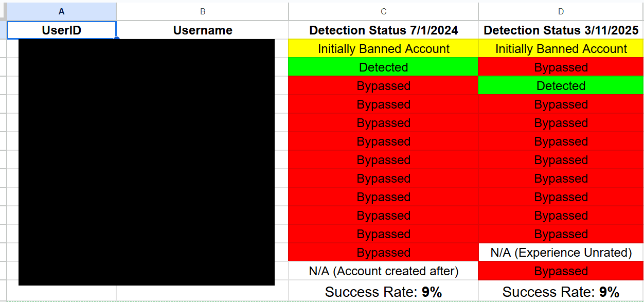The image size is (644, 302).
Task: Select the Detection Status 7/1/2024 cell
Action: (x=383, y=30)
